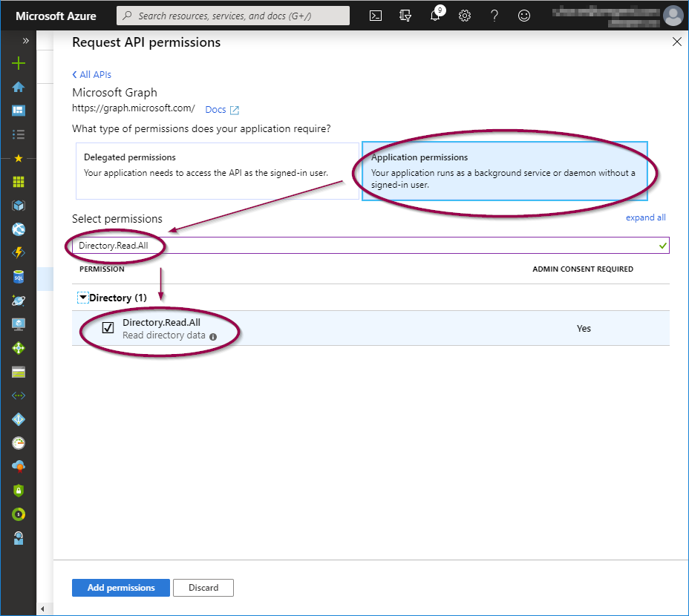Click the Yes admin consent value
The width and height of the screenshot is (689, 616).
584,329
